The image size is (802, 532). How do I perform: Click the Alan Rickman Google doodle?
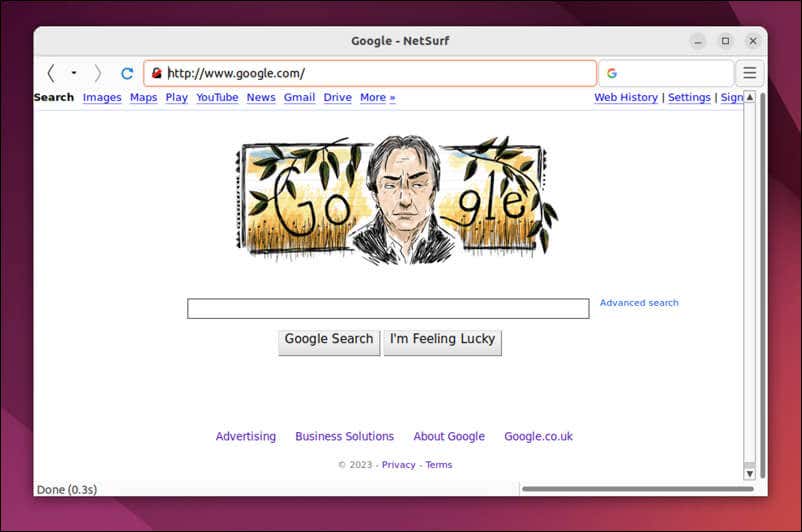click(396, 200)
